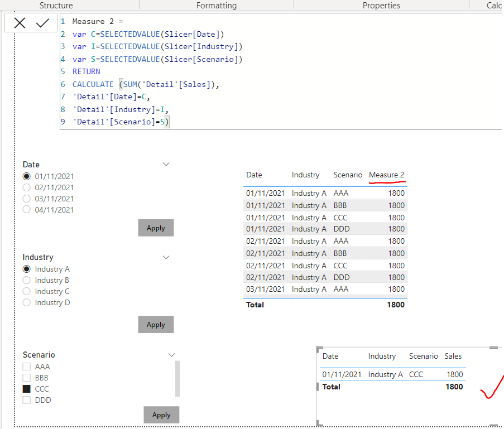
Task: Commit the formula with checkmark icon
Action: [42, 23]
